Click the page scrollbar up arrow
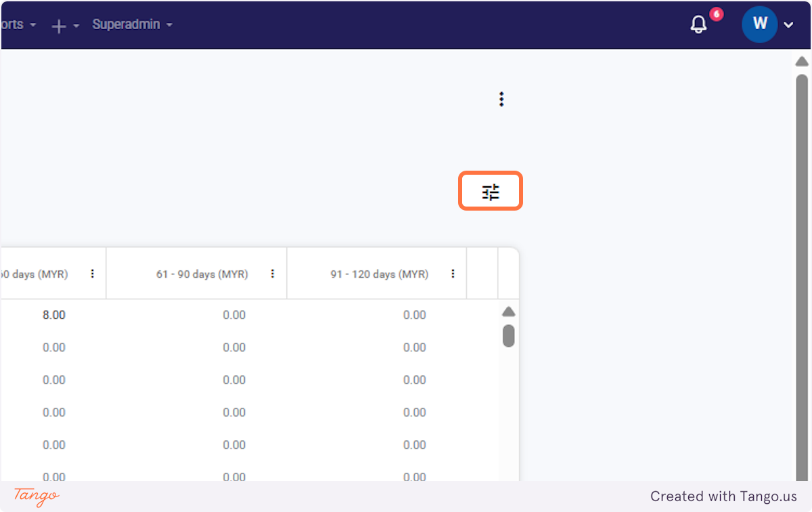The width and height of the screenshot is (812, 512). [x=802, y=62]
